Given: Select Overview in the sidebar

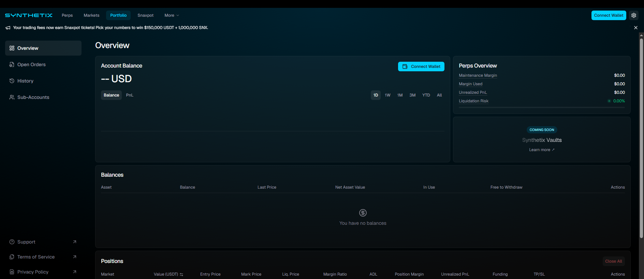Looking at the screenshot, I should pyautogui.click(x=43, y=48).
